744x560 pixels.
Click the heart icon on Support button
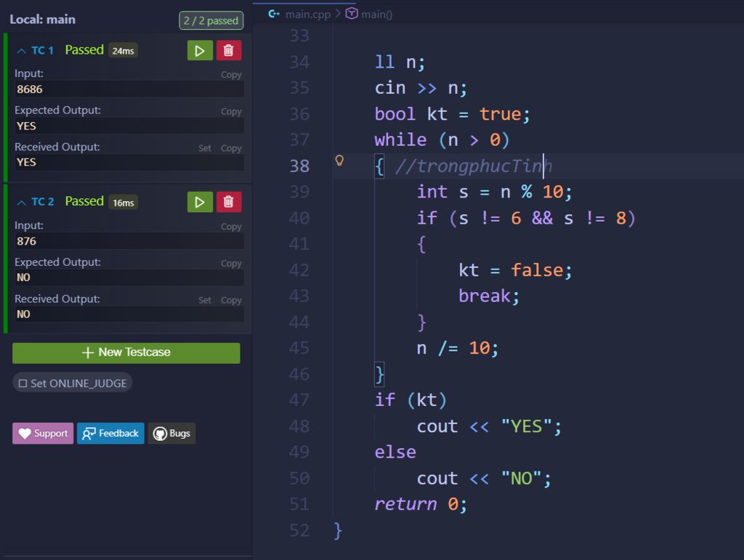[x=25, y=434]
